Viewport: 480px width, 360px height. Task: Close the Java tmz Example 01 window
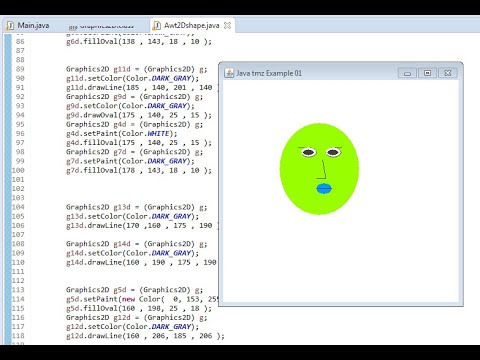(x=448, y=73)
